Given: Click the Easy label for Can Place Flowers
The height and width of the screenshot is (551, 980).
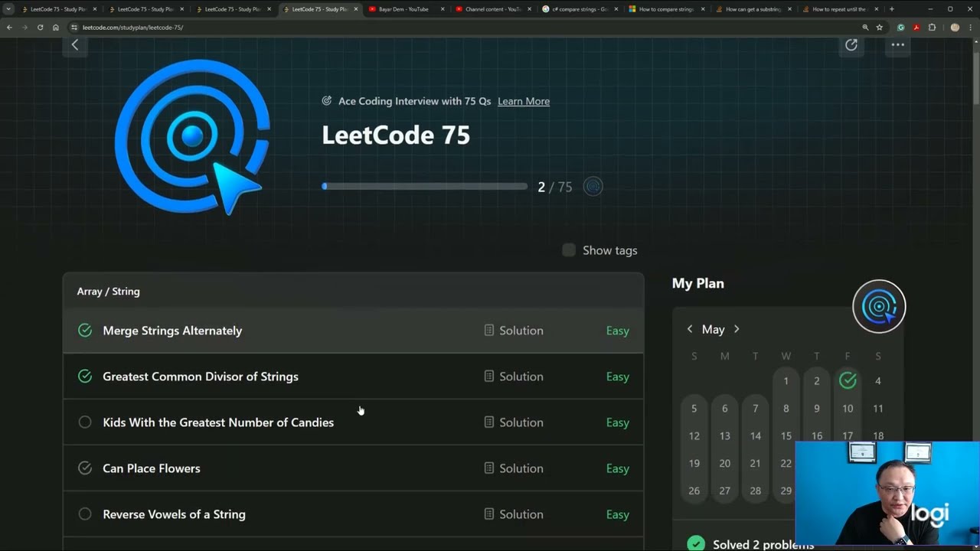Looking at the screenshot, I should [x=618, y=468].
